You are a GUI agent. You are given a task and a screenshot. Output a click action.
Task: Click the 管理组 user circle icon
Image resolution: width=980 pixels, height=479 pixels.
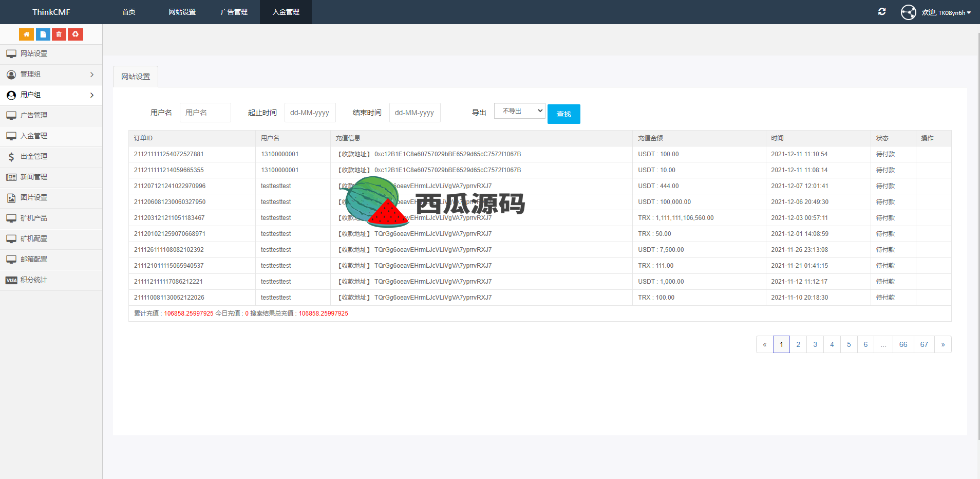[11, 75]
